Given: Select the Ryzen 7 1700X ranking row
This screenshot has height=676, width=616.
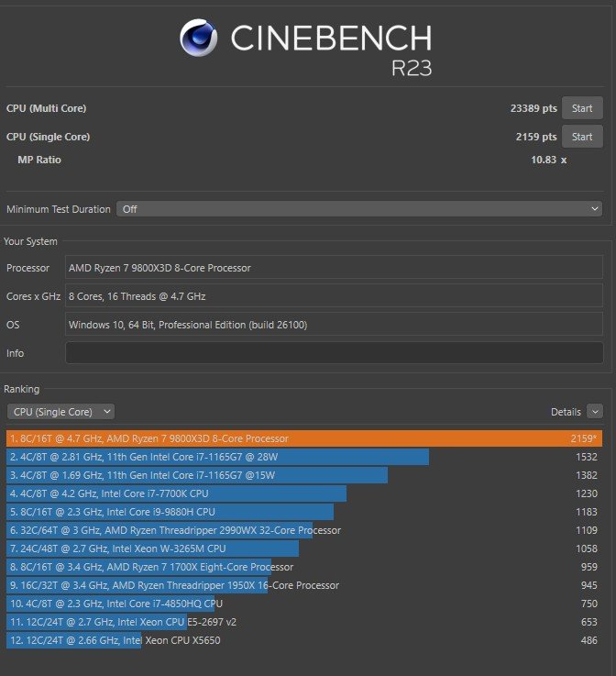Looking at the screenshot, I should (304, 567).
